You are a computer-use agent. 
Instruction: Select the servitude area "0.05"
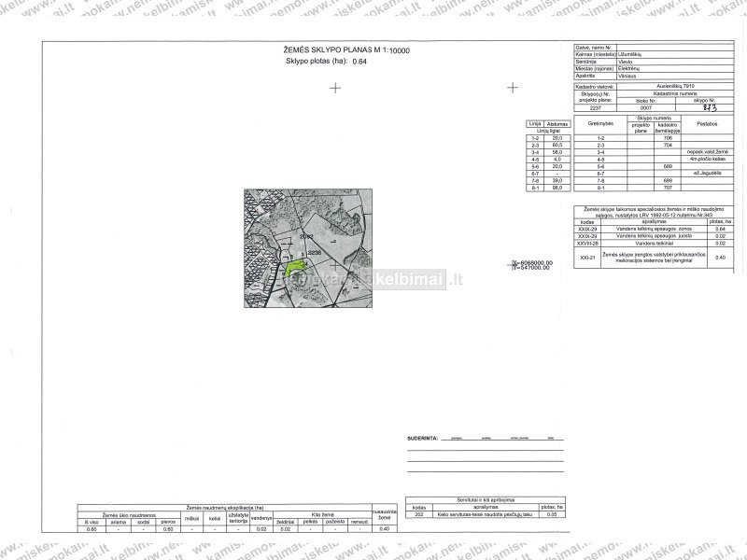point(552,515)
